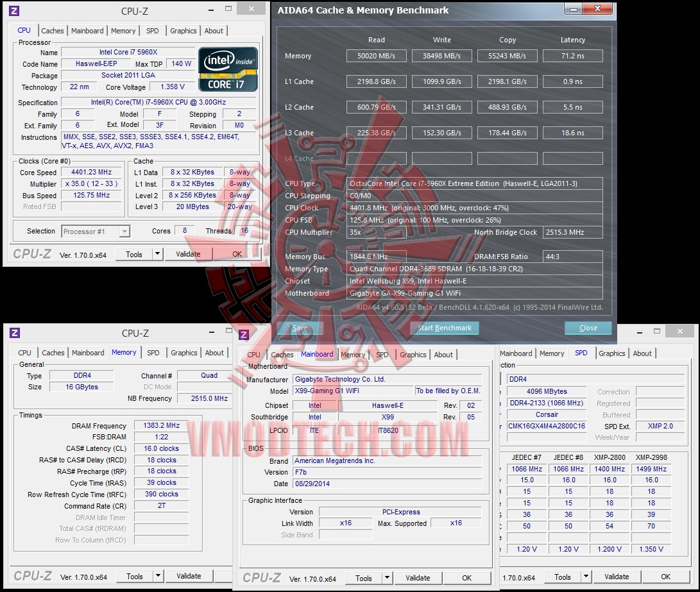The image size is (700, 592).
Task: Click the L3 Cache Copy 178.44 GB/s field
Action: click(x=507, y=133)
